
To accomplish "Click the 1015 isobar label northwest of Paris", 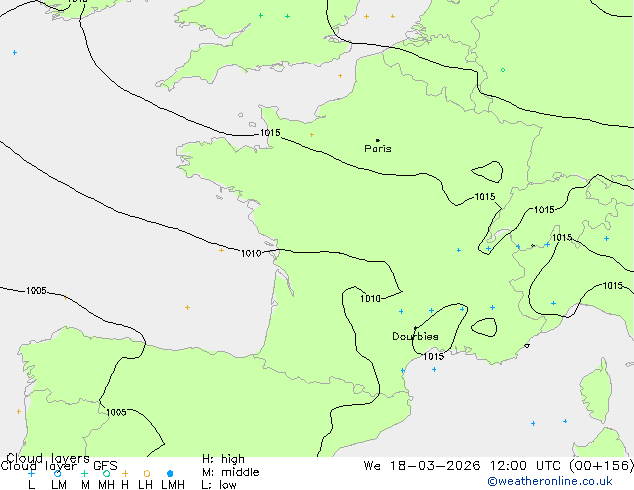I will [270, 133].
